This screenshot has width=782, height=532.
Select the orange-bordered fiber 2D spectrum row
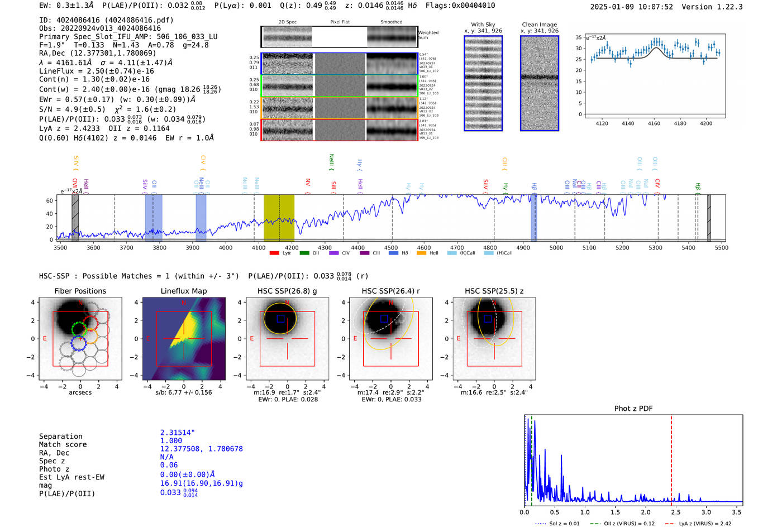pyautogui.click(x=339, y=108)
